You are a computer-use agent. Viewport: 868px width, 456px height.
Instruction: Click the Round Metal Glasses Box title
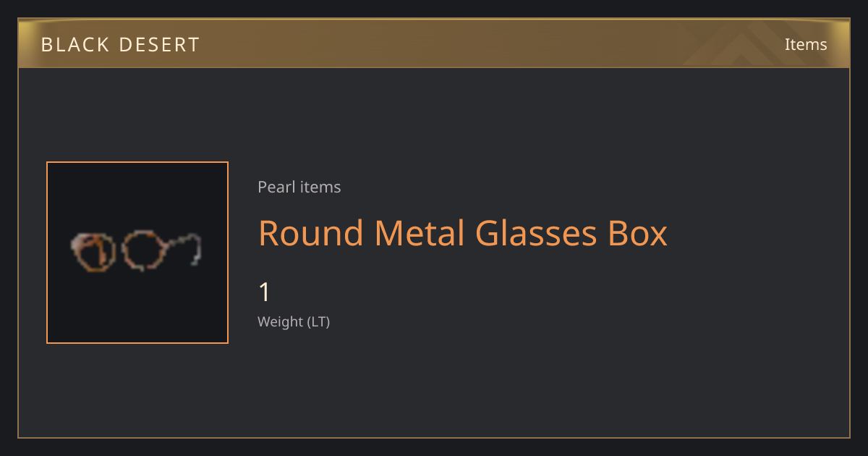coord(463,233)
